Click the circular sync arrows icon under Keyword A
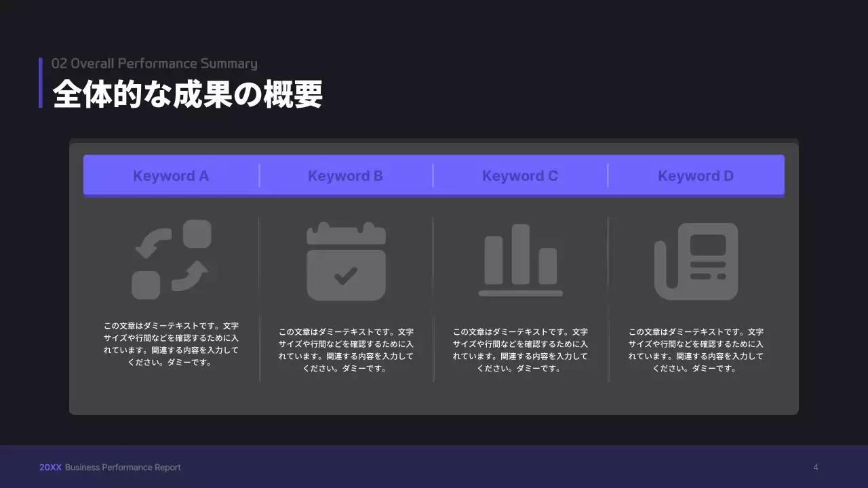This screenshot has width=868, height=488. [x=171, y=261]
